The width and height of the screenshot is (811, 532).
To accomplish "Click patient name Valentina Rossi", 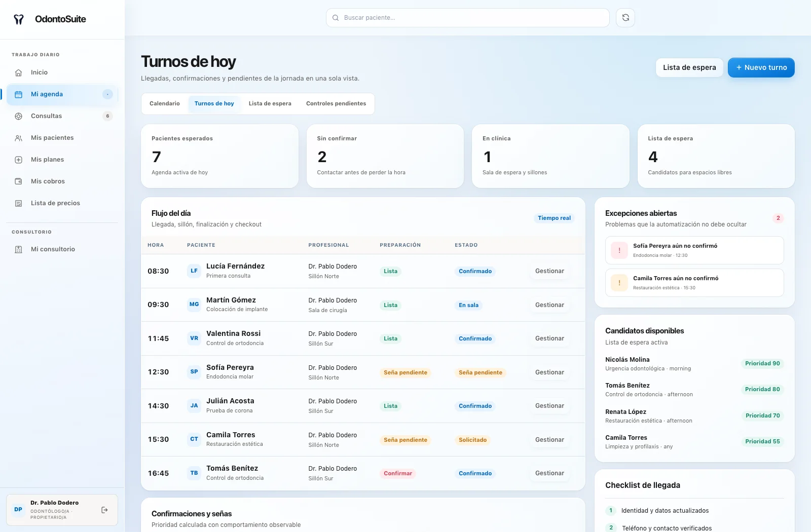I will [233, 333].
